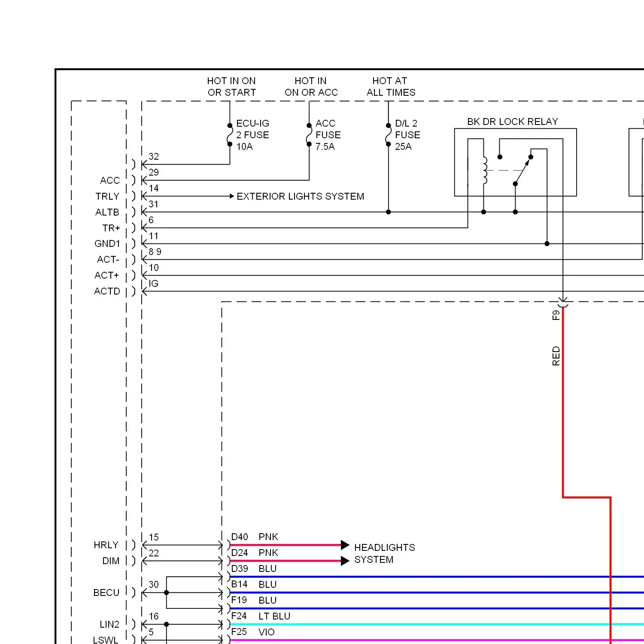644x644 pixels.
Task: Click pin number 29
Action: (x=154, y=172)
